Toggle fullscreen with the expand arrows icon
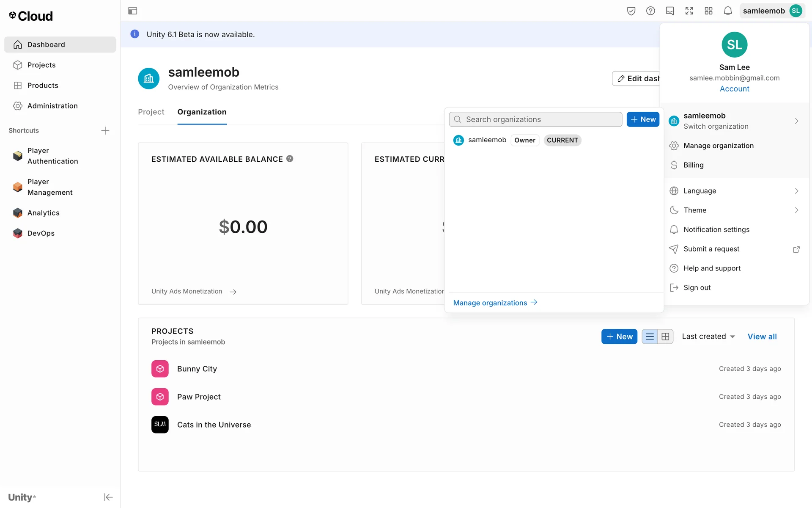Screen dimensions: 812x508 tap(689, 11)
